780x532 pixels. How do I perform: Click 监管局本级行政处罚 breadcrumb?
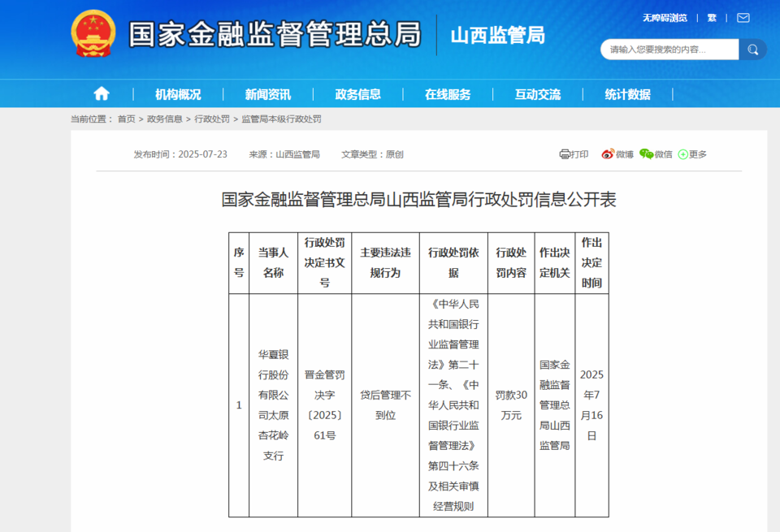[282, 119]
